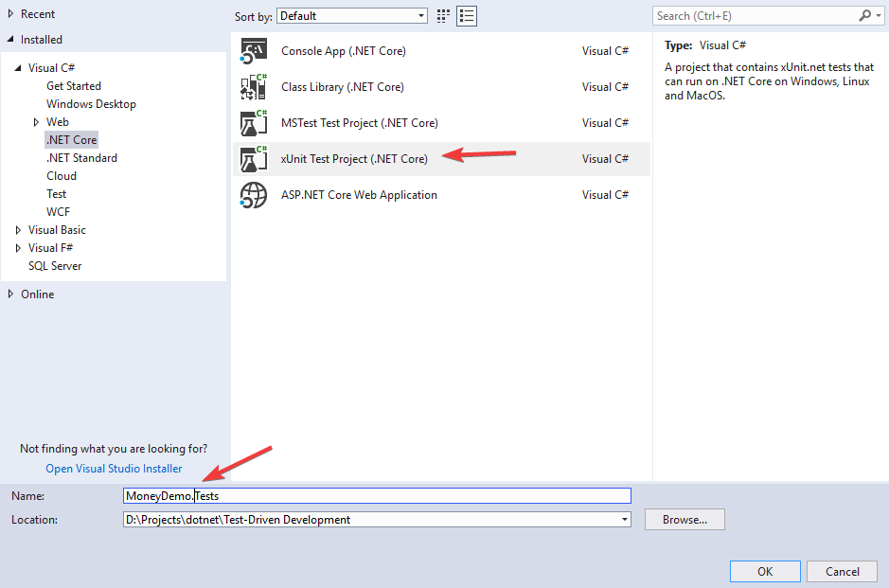
Task: Expand the Visual F# node
Action: [18, 248]
